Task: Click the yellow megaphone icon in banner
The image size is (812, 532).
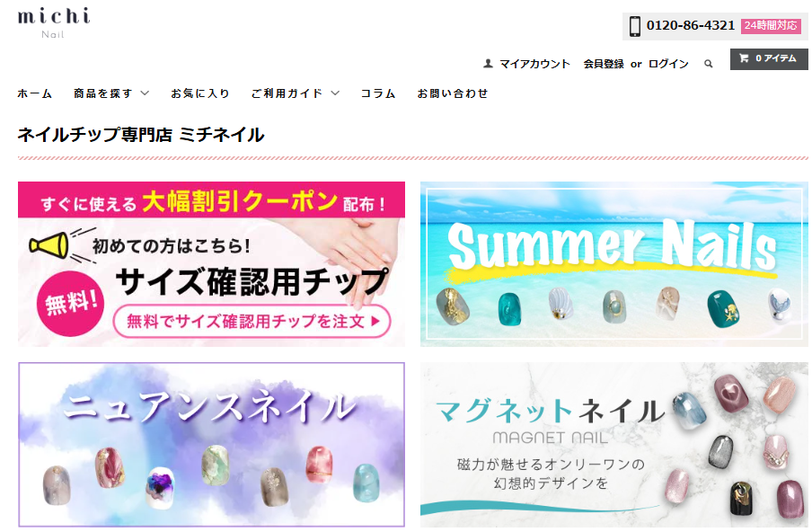Action: pyautogui.click(x=49, y=244)
